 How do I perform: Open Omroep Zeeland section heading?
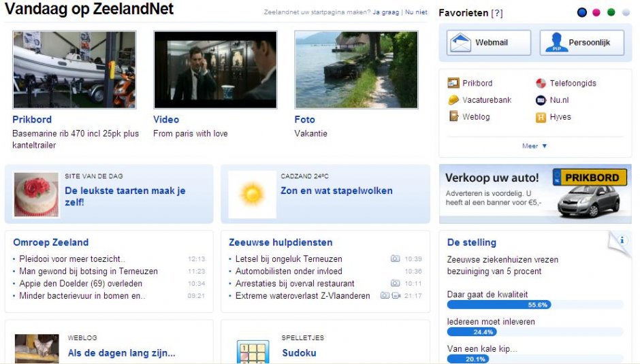[x=50, y=242]
